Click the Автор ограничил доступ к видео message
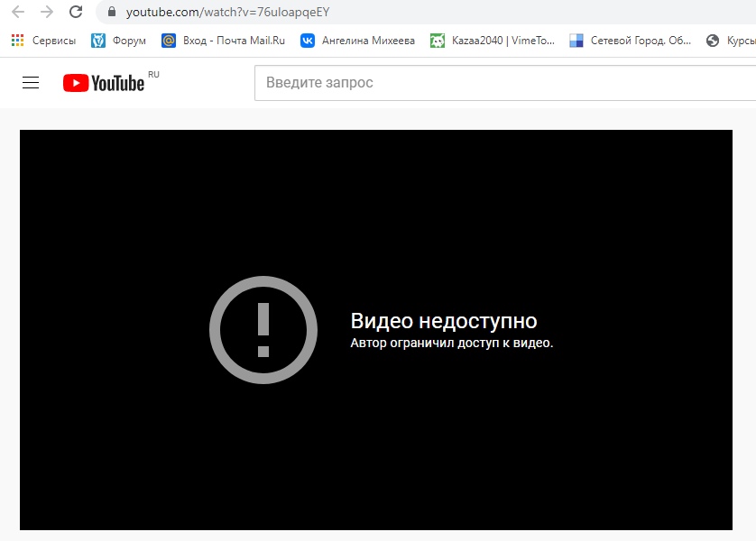Screen dimensions: 756x541 tap(451, 344)
